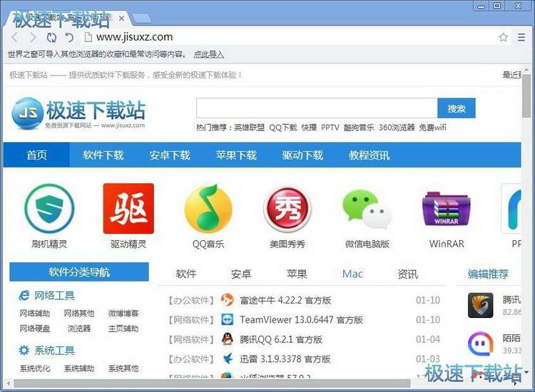
Task: Select 驱动下载 in navigation bar
Action: (302, 155)
